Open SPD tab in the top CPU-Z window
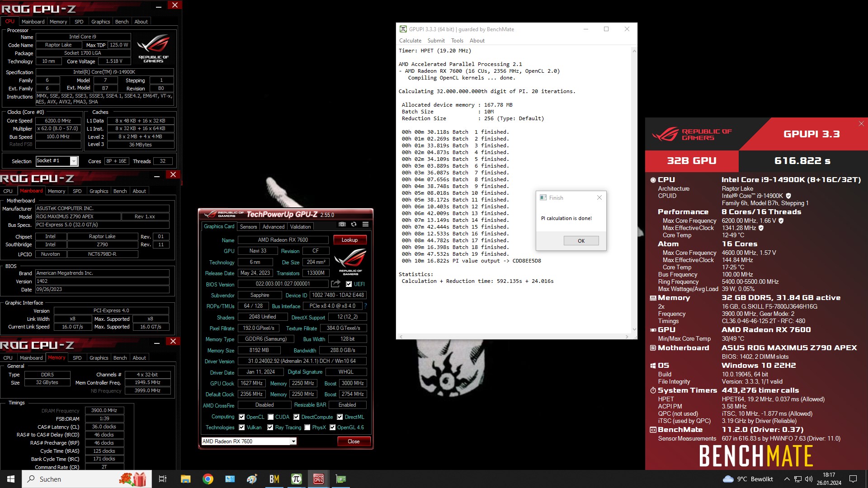 [x=79, y=22]
